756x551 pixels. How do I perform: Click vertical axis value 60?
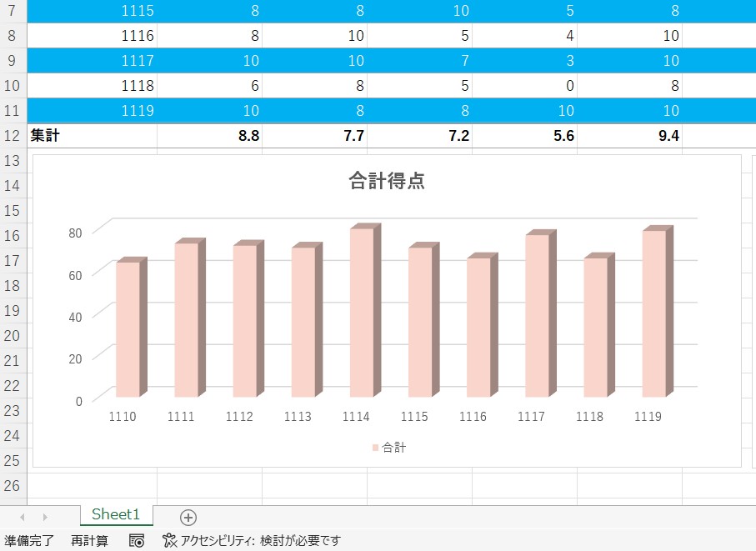click(x=75, y=275)
